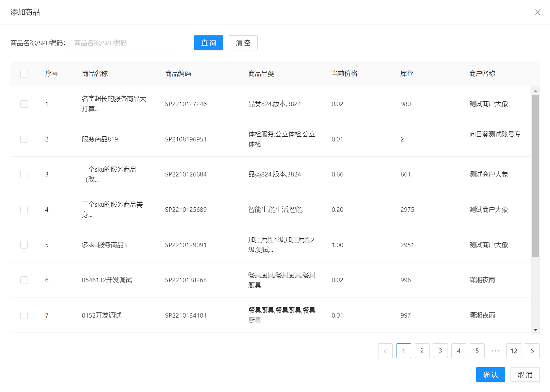The width and height of the screenshot is (550, 392).
Task: Click the 清空 clear button
Action: [x=243, y=43]
